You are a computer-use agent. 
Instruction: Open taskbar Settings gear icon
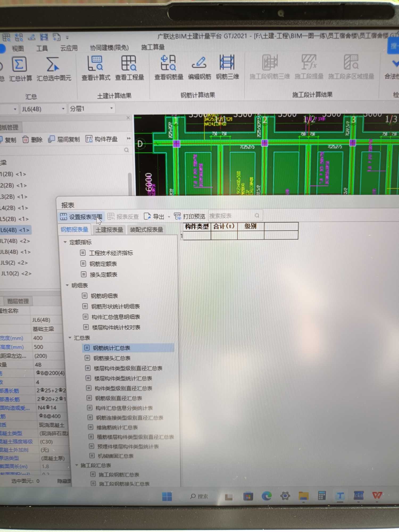tap(285, 496)
